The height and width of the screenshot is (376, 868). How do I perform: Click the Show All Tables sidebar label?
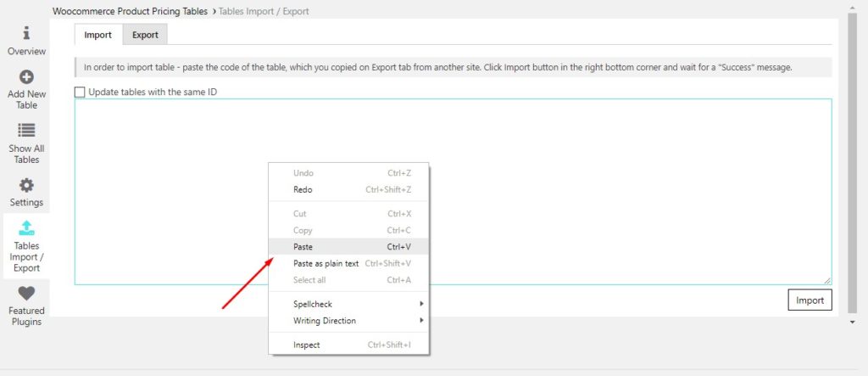pyautogui.click(x=26, y=154)
